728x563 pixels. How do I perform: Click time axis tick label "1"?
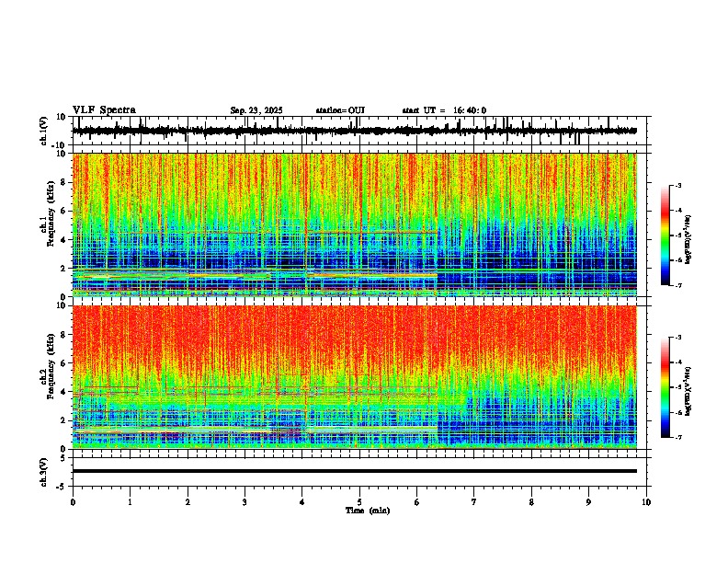click(130, 502)
